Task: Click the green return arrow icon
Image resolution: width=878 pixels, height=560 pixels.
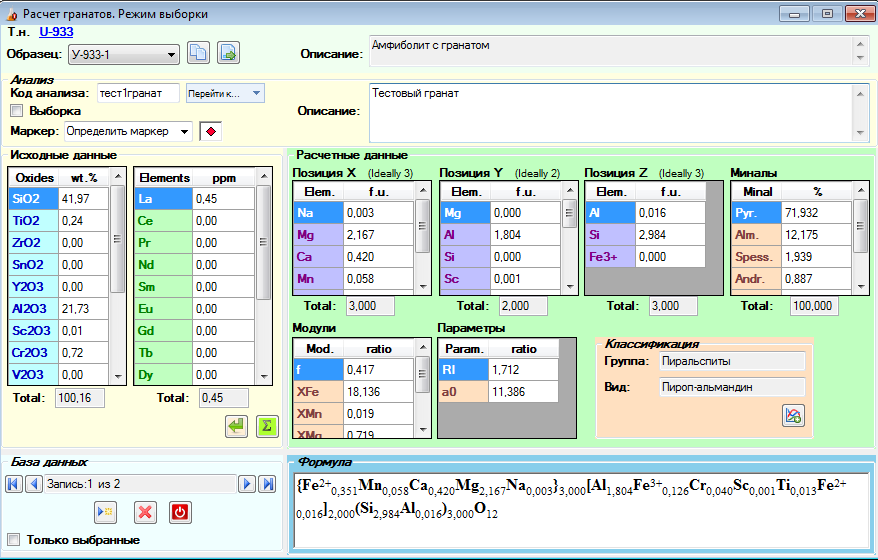Action: (x=236, y=426)
